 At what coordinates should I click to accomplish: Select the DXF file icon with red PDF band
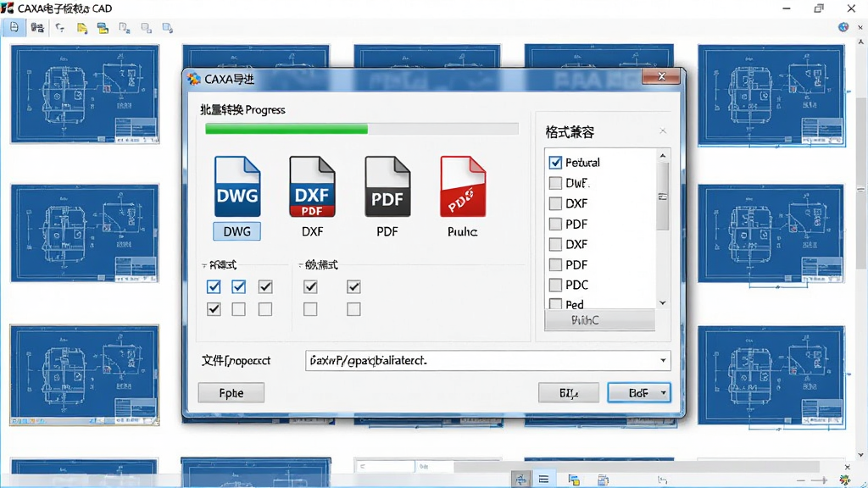[x=312, y=186]
